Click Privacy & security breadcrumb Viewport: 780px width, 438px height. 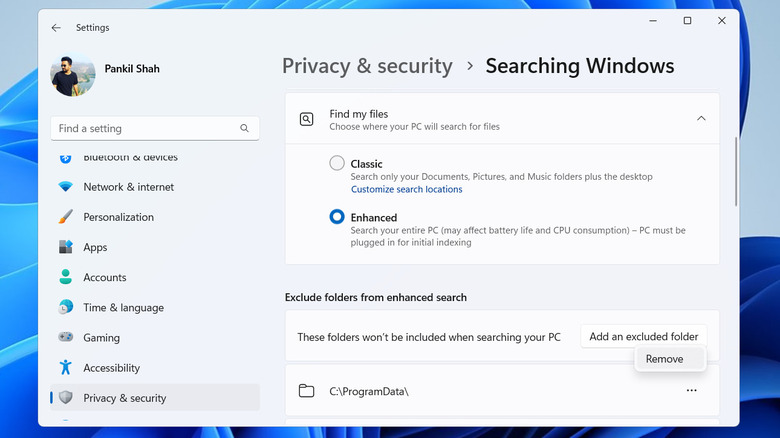(367, 66)
